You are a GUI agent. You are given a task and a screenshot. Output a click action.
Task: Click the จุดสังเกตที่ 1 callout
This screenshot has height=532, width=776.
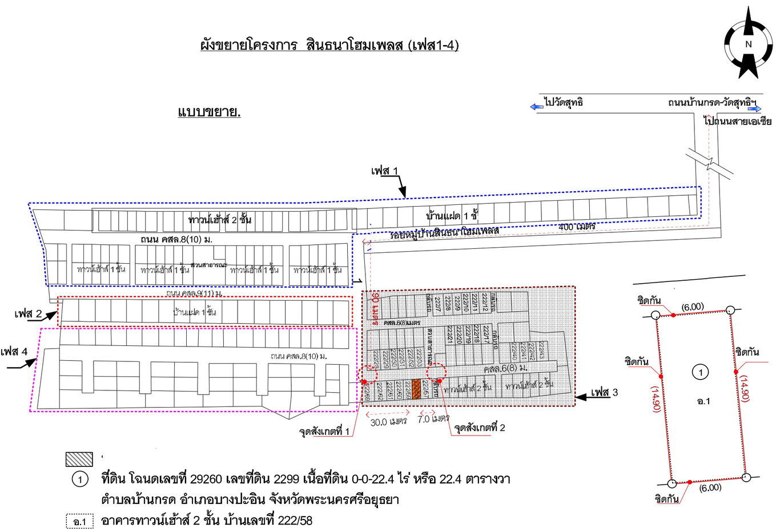tap(324, 432)
